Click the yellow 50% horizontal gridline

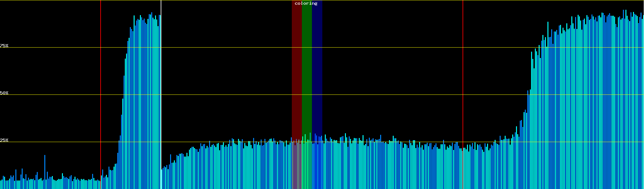click(x=377, y=95)
